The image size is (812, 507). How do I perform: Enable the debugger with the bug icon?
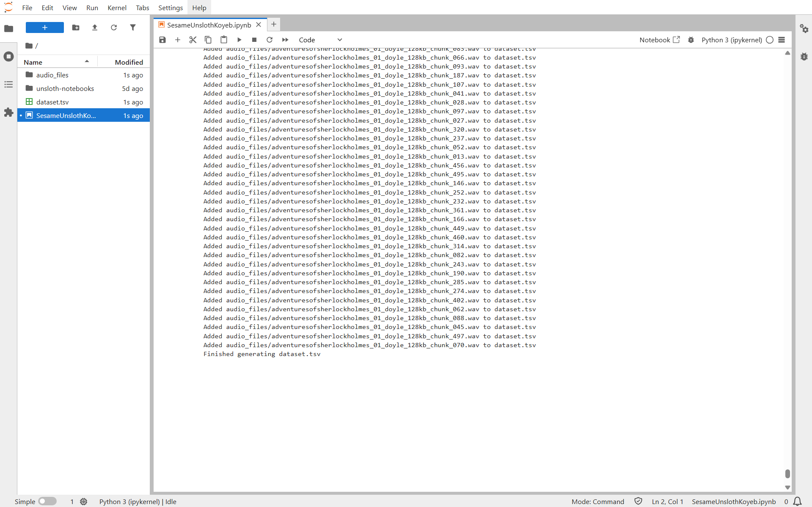pyautogui.click(x=691, y=39)
